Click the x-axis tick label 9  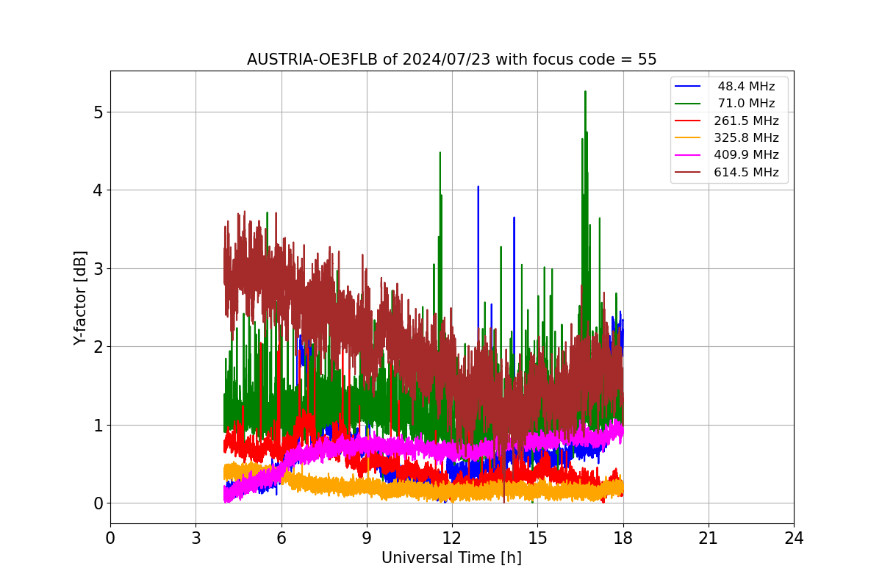click(367, 538)
